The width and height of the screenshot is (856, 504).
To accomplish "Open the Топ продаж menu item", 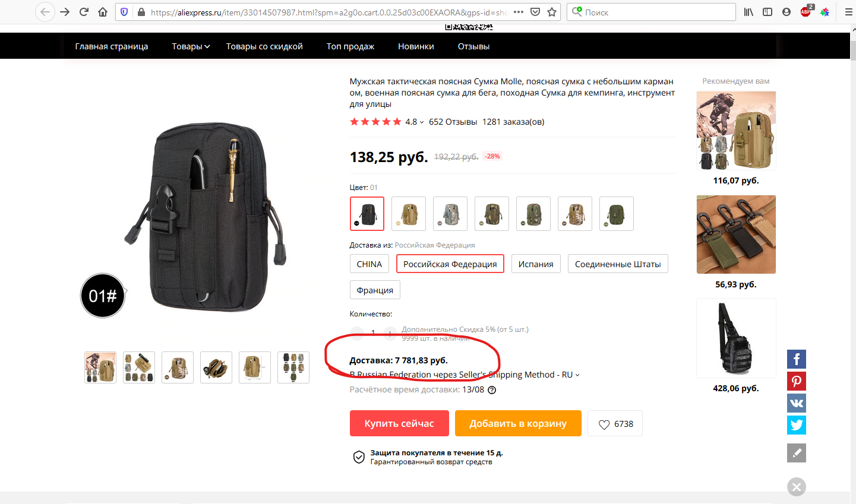I will coord(350,46).
